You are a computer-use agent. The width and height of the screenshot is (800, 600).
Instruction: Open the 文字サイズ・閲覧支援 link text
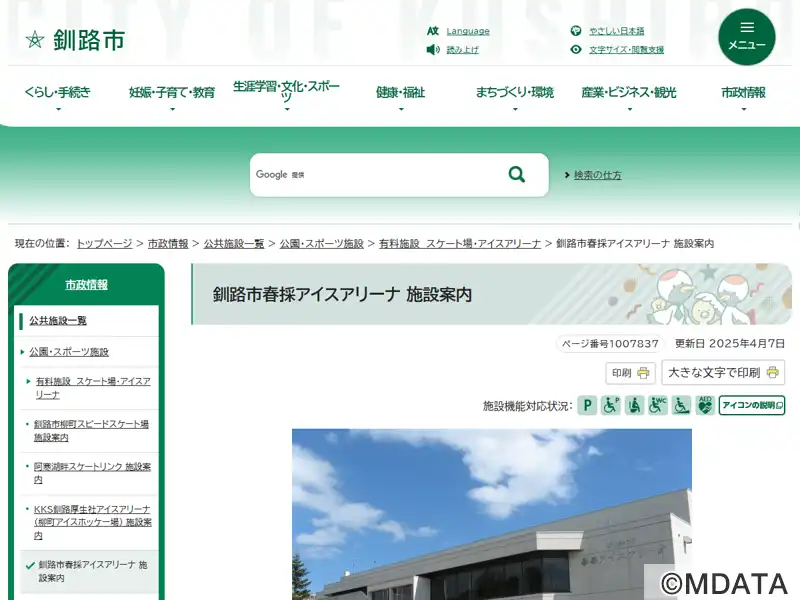[x=627, y=49]
